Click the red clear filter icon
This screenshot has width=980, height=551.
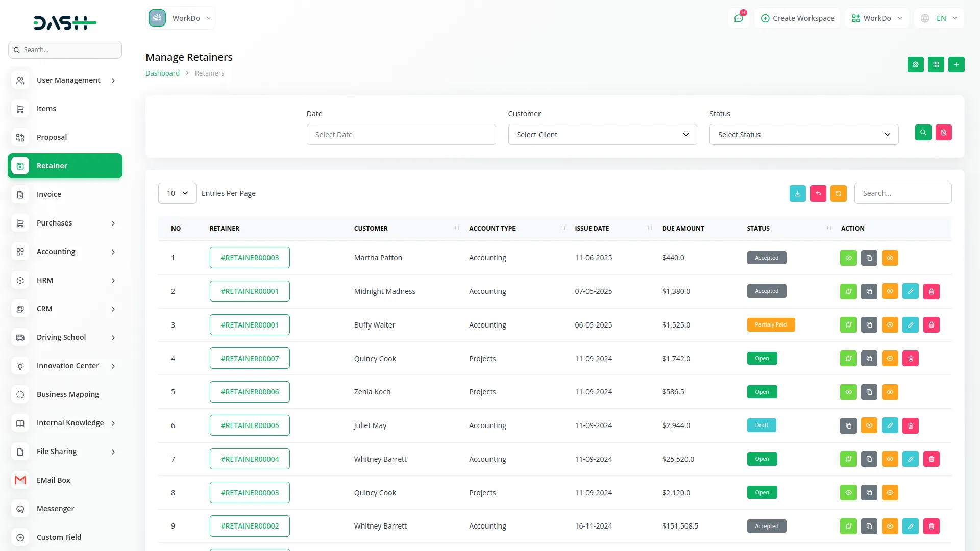click(x=943, y=133)
